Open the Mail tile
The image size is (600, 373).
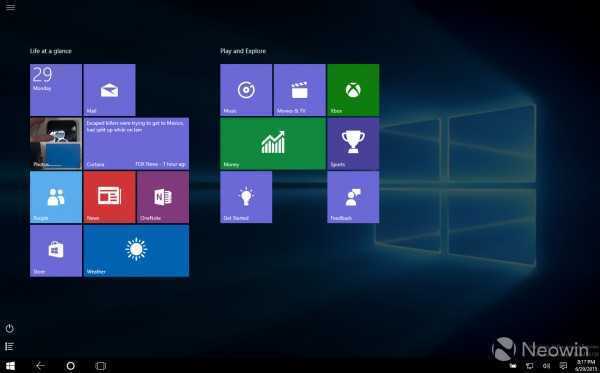tap(109, 90)
